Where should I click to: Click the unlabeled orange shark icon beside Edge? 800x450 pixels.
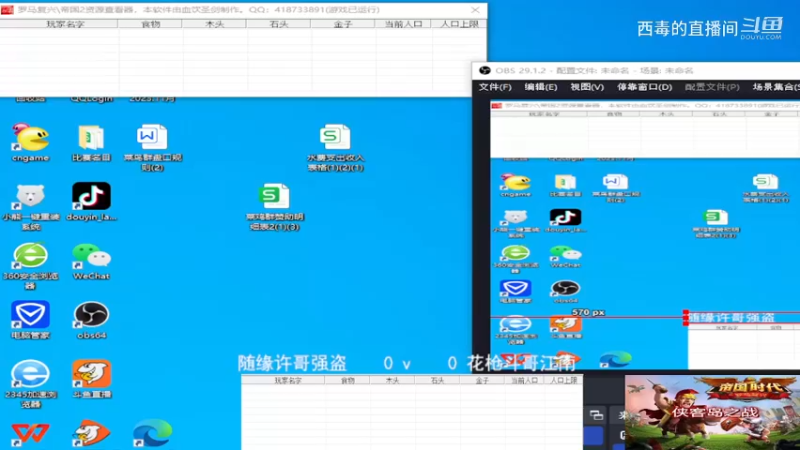(91, 434)
